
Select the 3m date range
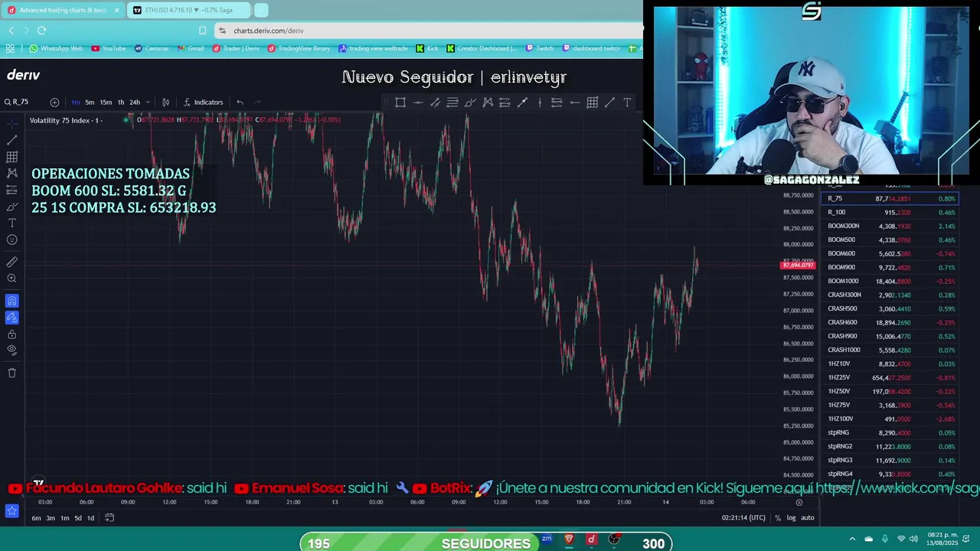tap(51, 518)
